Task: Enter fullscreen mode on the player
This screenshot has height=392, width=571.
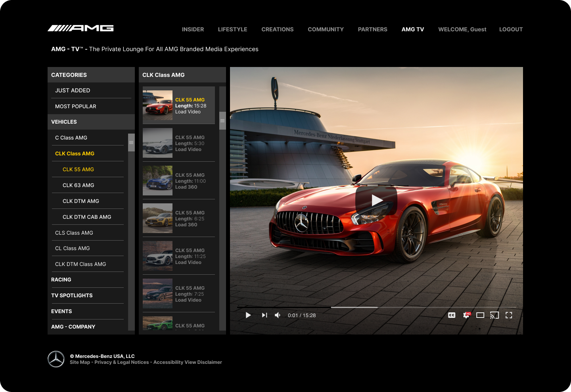Action: pos(509,315)
